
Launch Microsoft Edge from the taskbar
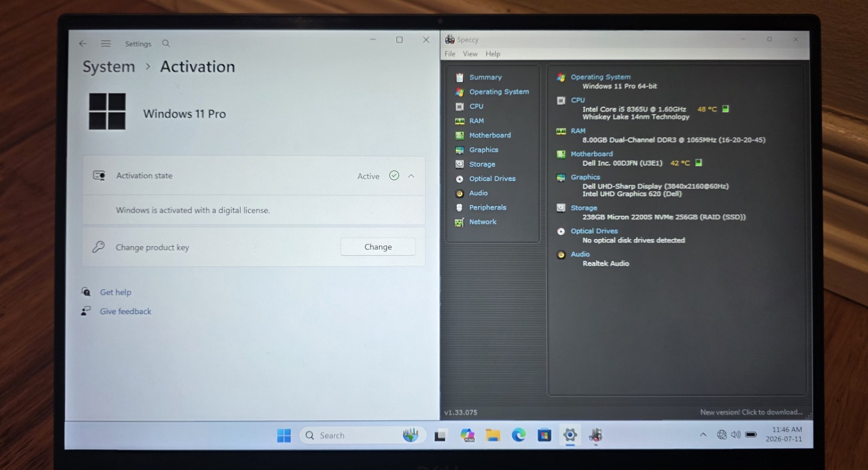pos(519,435)
